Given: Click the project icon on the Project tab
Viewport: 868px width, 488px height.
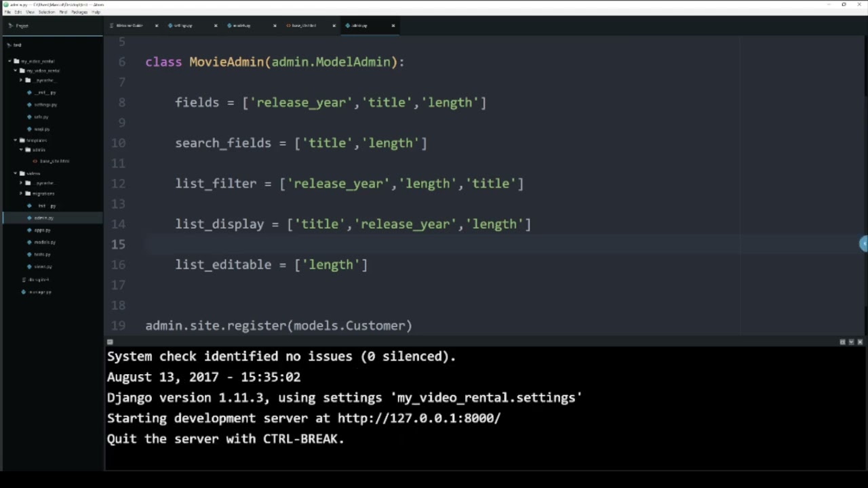Looking at the screenshot, I should [11, 26].
